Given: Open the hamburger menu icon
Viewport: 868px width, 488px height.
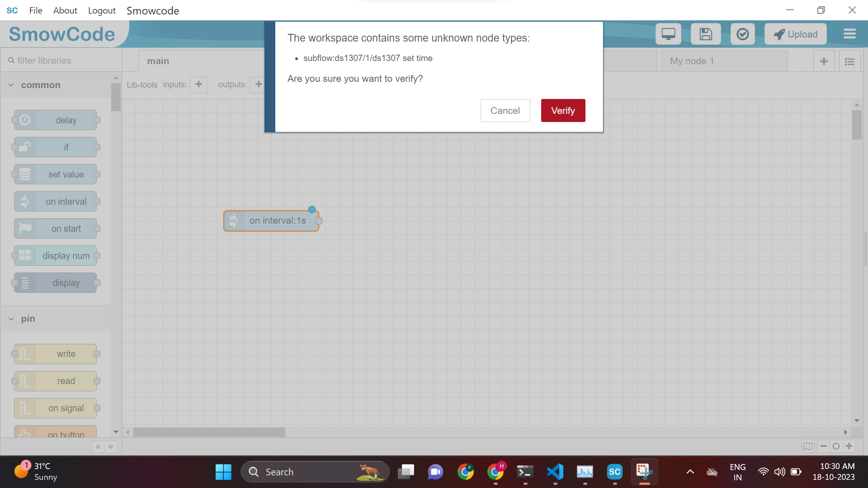Looking at the screenshot, I should click(x=849, y=34).
